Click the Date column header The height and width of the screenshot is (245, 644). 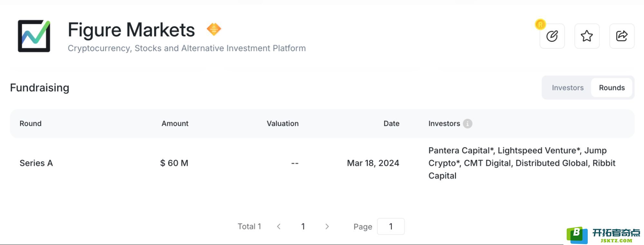391,124
